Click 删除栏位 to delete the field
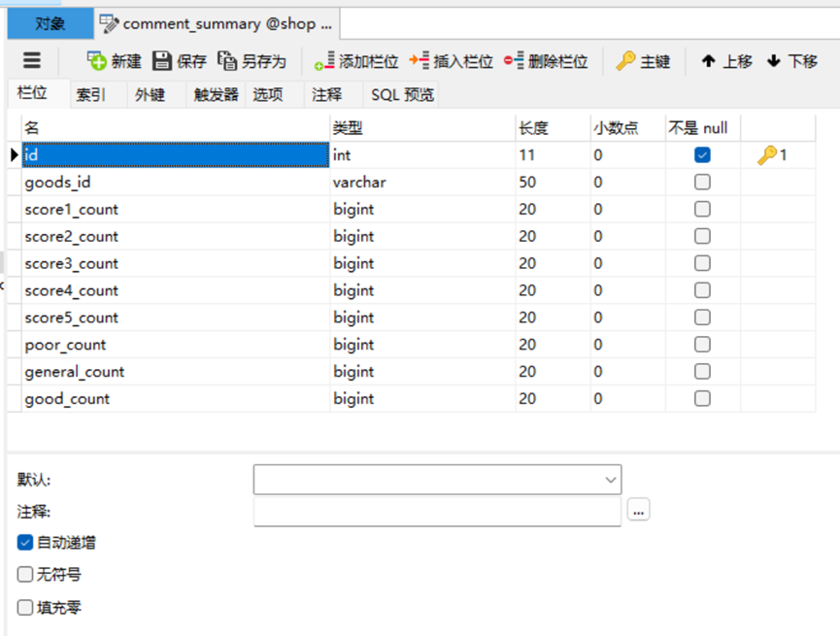 tap(546, 61)
